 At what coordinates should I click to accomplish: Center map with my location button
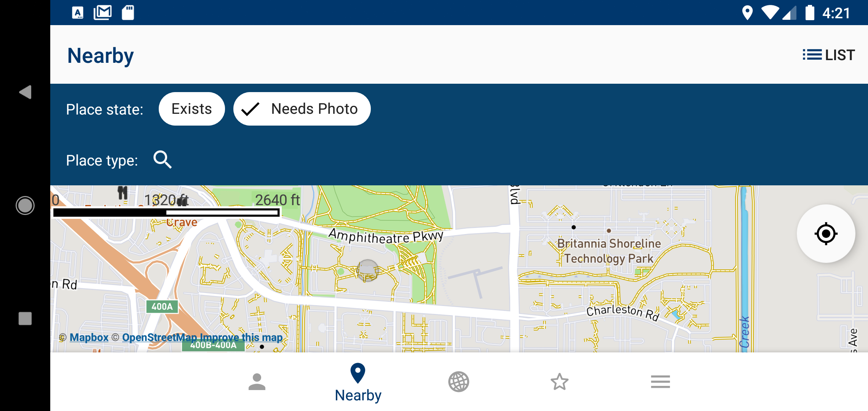pyautogui.click(x=826, y=234)
